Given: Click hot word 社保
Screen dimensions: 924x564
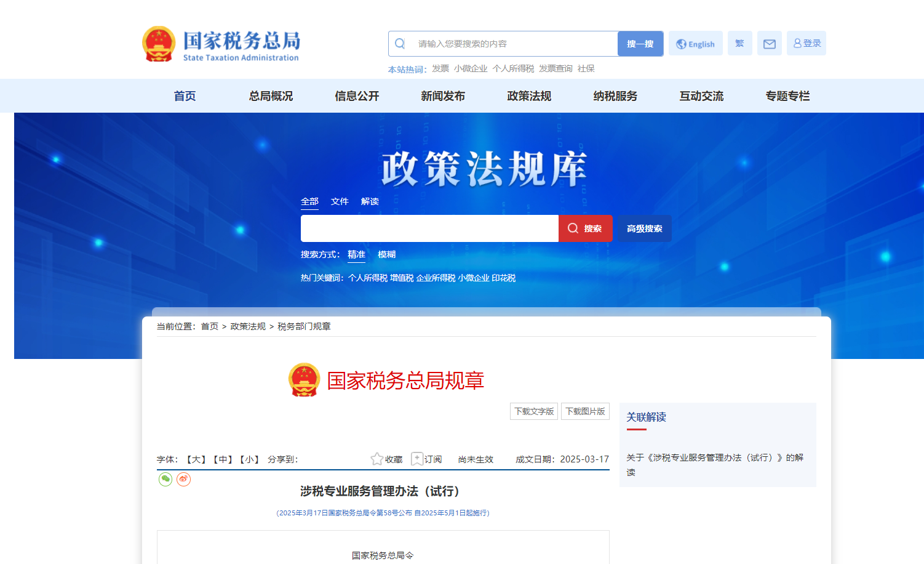Looking at the screenshot, I should (x=586, y=68).
